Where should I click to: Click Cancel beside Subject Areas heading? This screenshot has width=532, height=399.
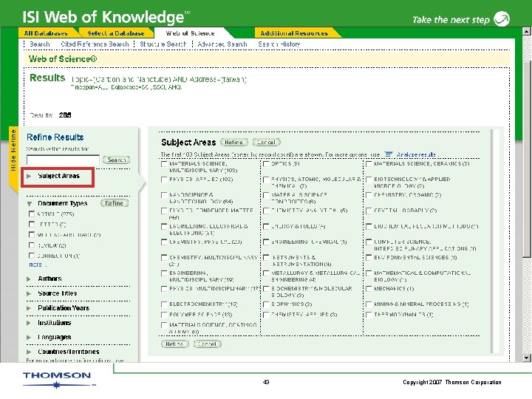(266, 143)
